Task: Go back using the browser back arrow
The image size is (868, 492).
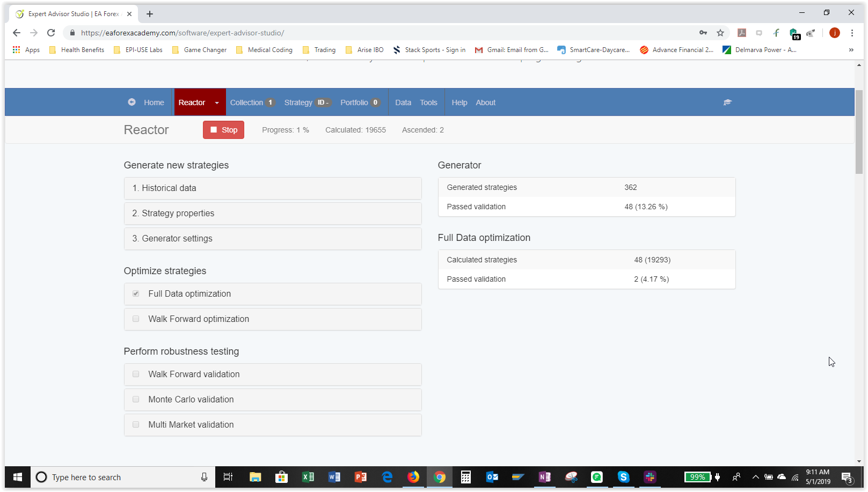Action: 17,33
